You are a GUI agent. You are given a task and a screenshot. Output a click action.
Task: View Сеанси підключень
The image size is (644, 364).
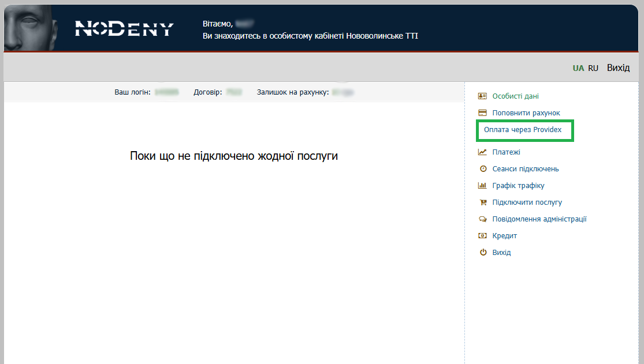525,168
